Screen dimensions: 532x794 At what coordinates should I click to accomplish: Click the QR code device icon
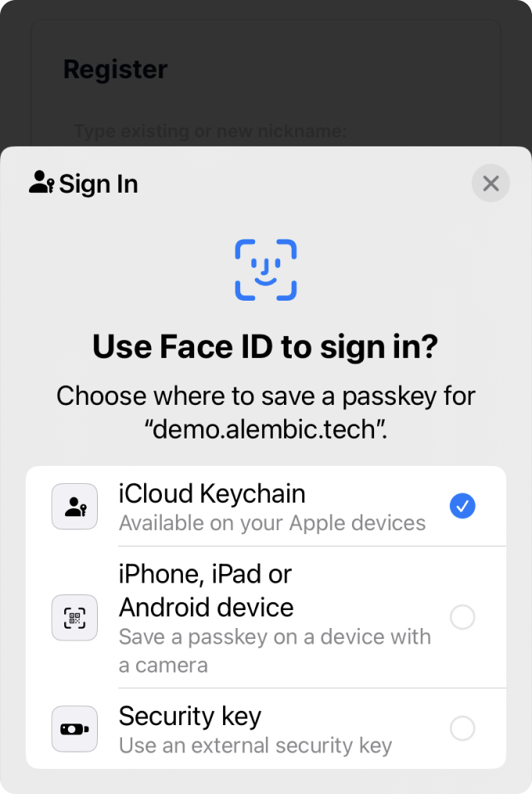75,618
